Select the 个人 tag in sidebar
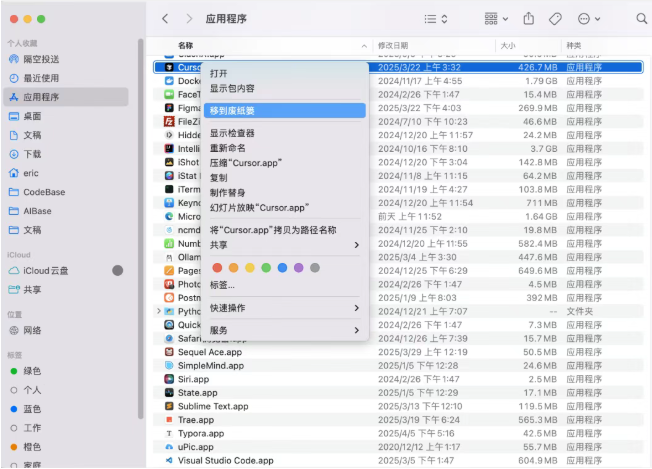 click(66, 390)
